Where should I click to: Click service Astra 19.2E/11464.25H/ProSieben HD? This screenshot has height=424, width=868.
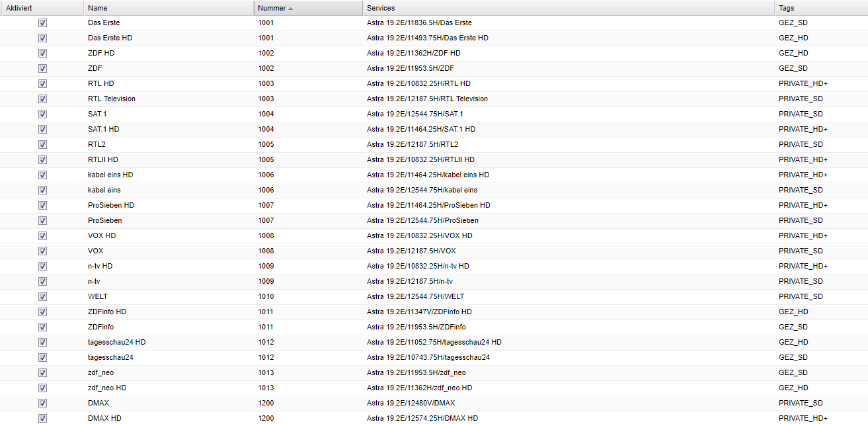[428, 205]
